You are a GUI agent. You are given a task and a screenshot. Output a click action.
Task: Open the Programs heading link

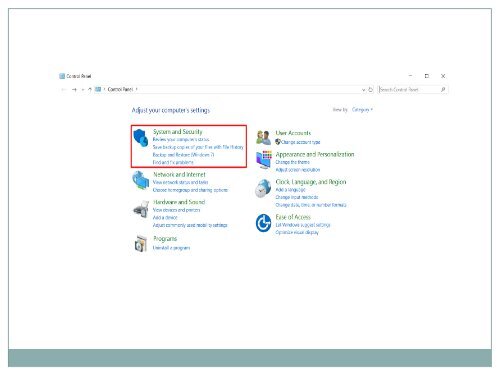(165, 239)
